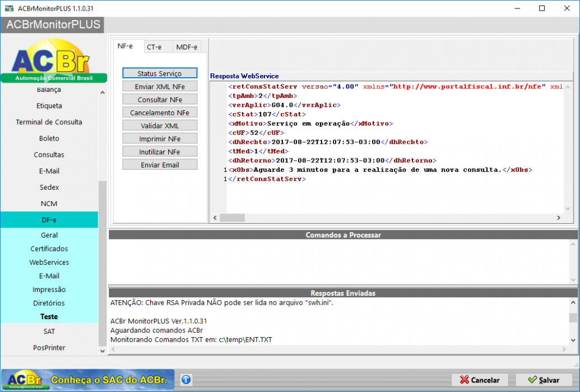Viewport: 580px width, 392px height.
Task: Open the Conheça o SAC do ACBr banner
Action: (87, 380)
